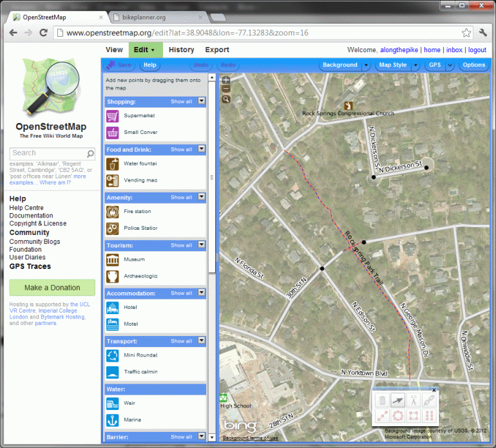The image size is (496, 448).
Task: Click the editor Help button
Action: (x=150, y=65)
